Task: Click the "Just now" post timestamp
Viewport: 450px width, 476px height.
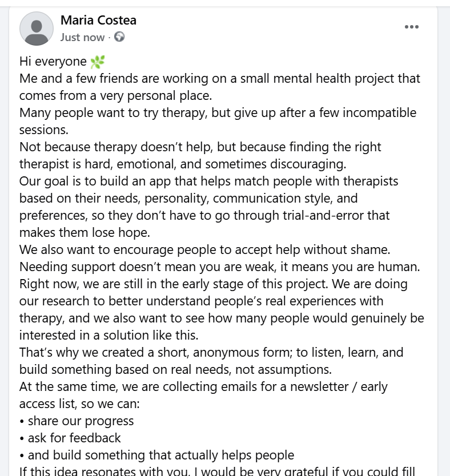Action: (82, 38)
